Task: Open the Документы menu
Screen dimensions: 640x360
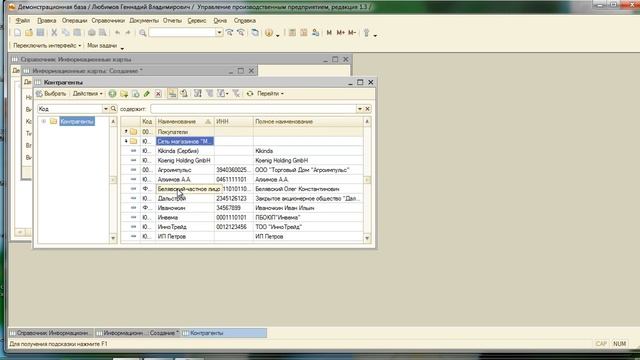Action: pos(144,20)
